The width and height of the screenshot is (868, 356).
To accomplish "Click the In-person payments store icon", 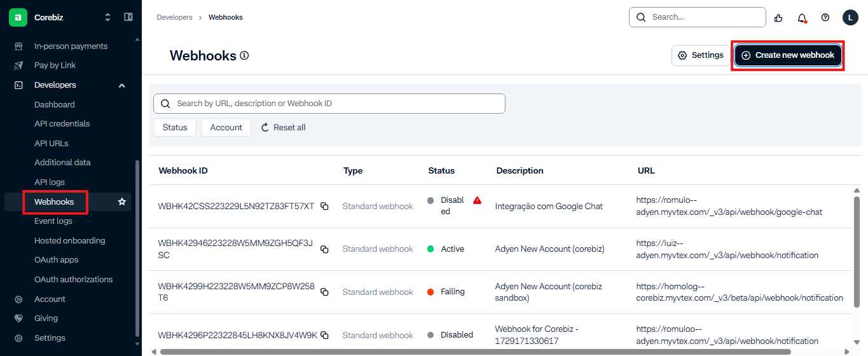I will 18,46.
